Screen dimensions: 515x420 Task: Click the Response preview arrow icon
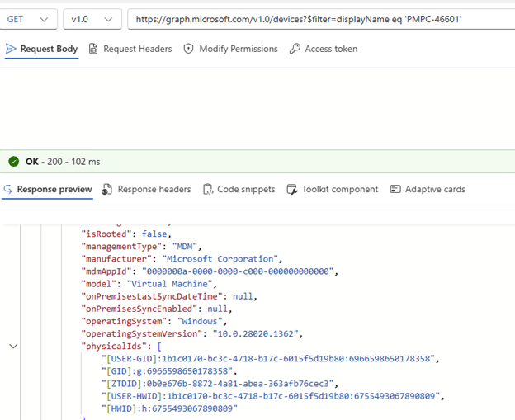coord(8,190)
